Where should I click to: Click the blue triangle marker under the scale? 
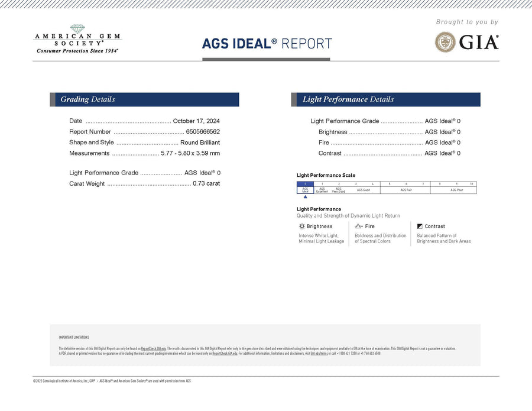click(306, 196)
